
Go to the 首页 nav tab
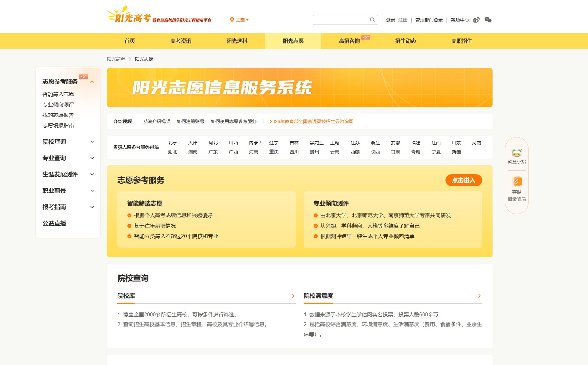pyautogui.click(x=130, y=41)
